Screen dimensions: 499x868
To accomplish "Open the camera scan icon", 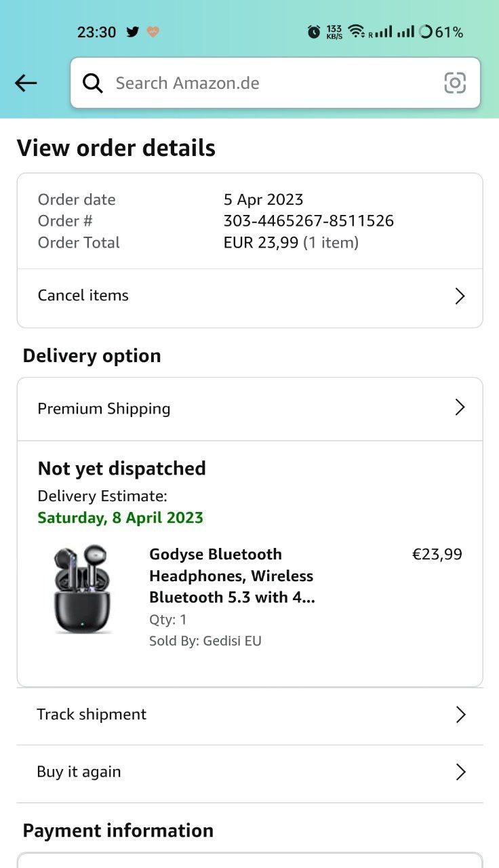I will click(454, 83).
